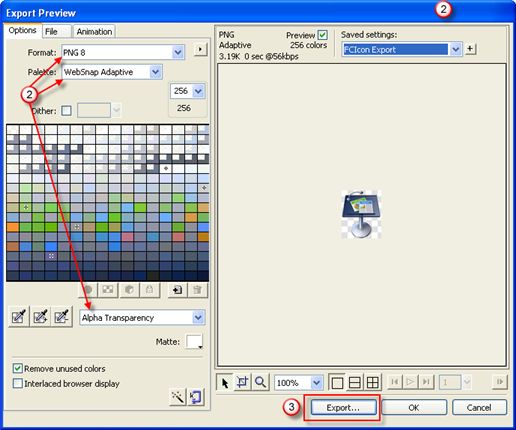Switch to the 2-preview-window split view
Viewport: 516px width, 430px height.
pos(355,382)
